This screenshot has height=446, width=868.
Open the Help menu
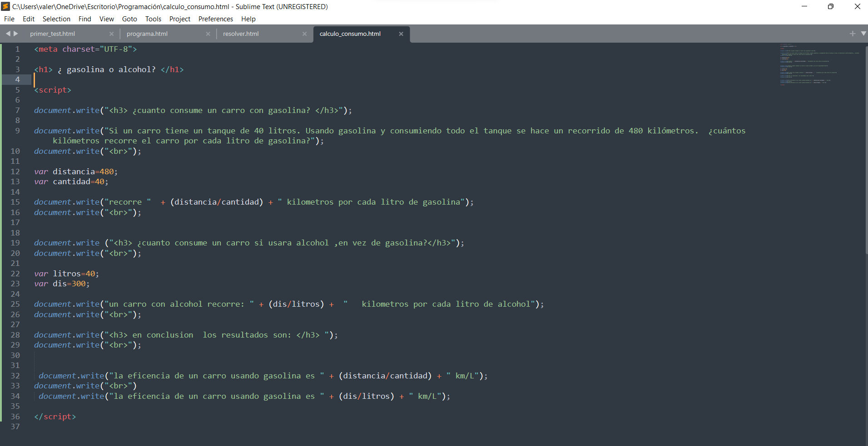coord(248,19)
